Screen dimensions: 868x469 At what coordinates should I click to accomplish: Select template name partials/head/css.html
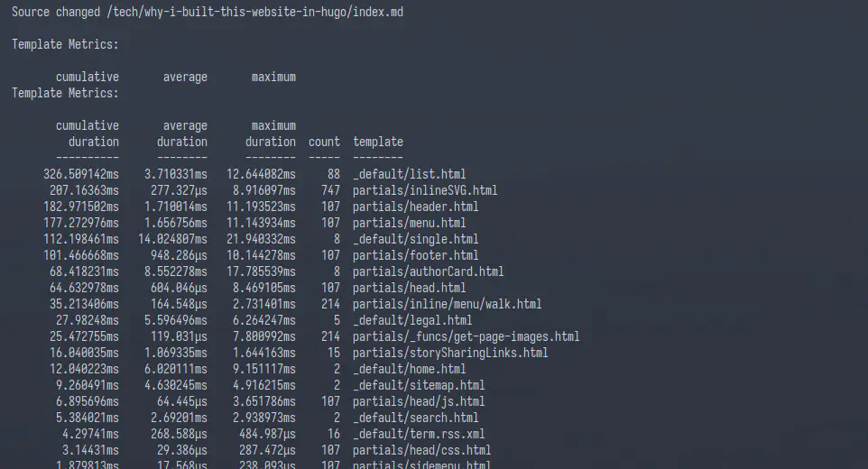point(422,450)
